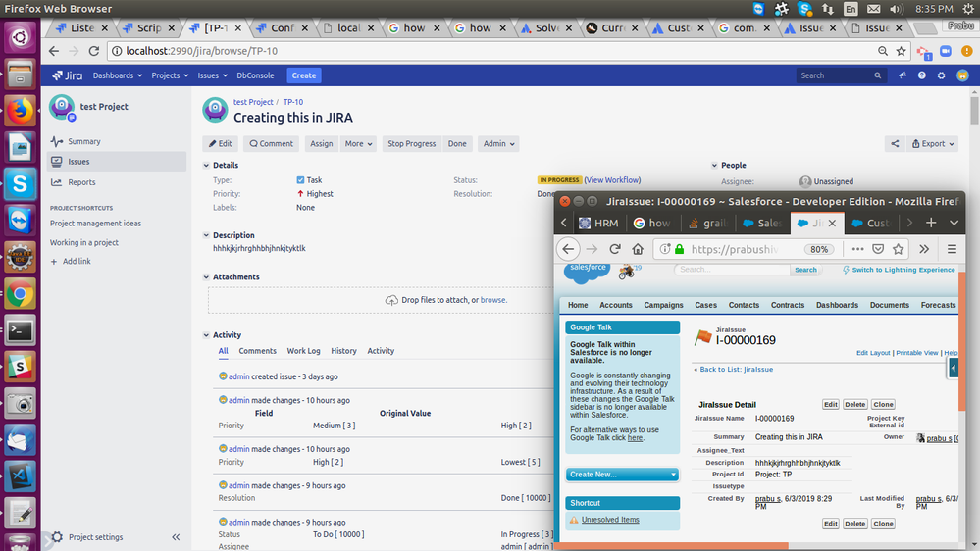Screen dimensions: 980x551
Task: Open Google Chrome from the Ubuntu dock
Action: click(20, 293)
